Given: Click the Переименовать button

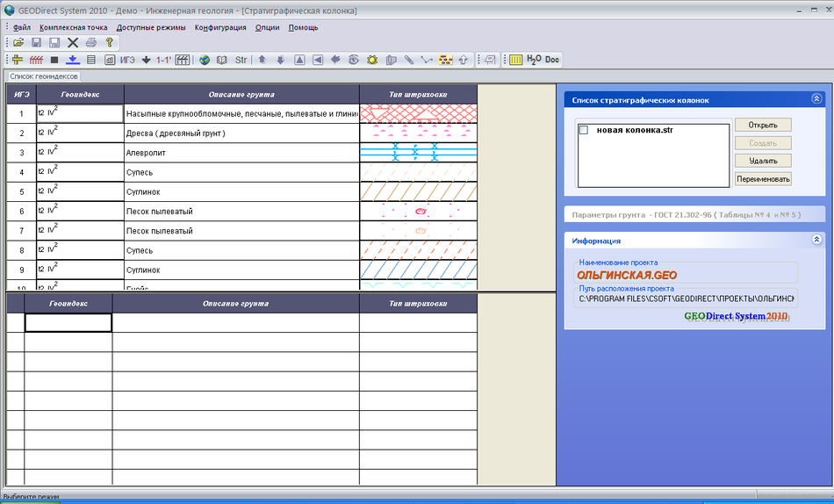Looking at the screenshot, I should [x=763, y=179].
